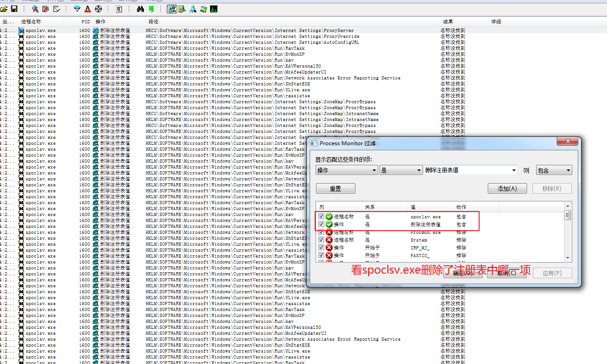This screenshot has height=364, width=607.
Task: Click the filter list scrollbar down arrow
Action: point(568,258)
